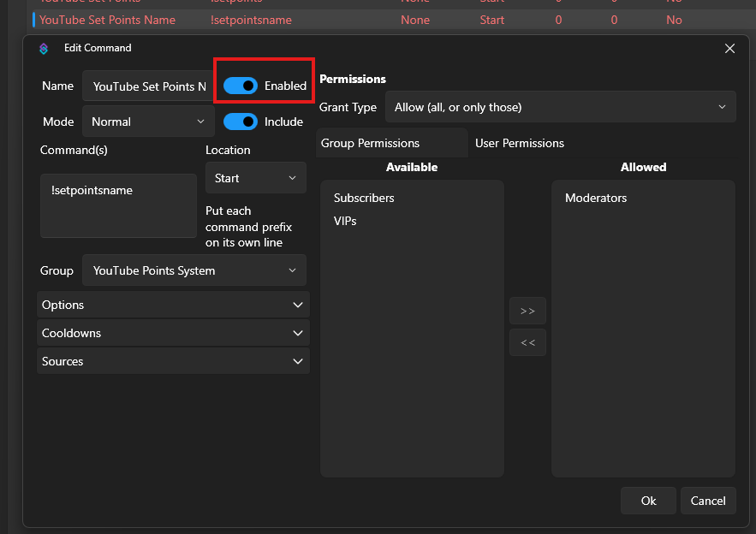Expand the Options section

coord(173,305)
